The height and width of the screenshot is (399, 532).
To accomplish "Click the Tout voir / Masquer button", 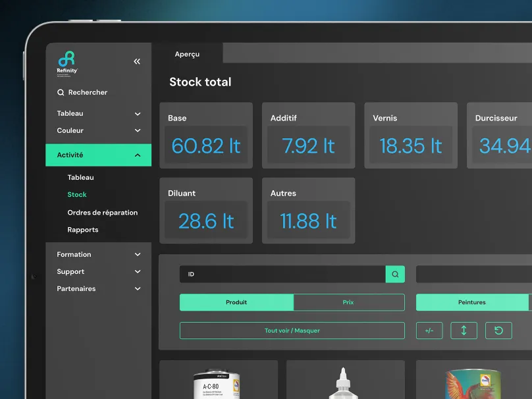I will [x=292, y=331].
